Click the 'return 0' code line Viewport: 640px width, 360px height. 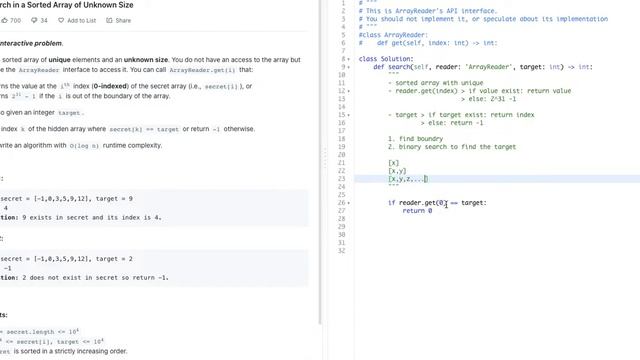pos(417,211)
